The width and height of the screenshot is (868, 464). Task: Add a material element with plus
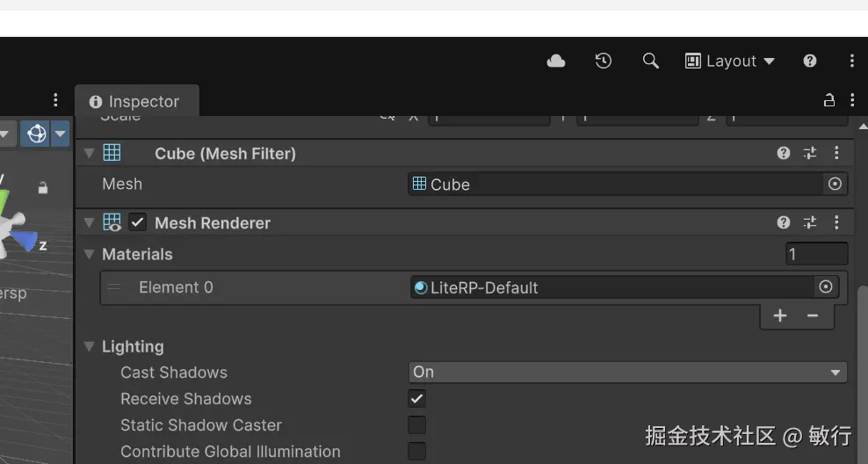[780, 315]
